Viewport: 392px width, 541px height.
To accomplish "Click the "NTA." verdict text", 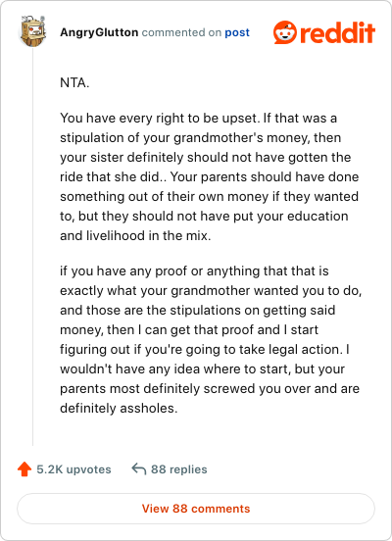I will 74,82.
